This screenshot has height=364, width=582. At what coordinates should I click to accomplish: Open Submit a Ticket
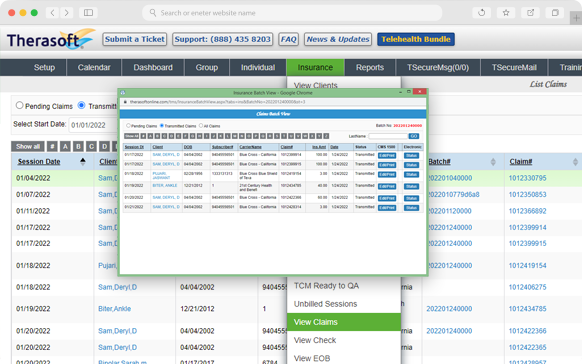[134, 39]
